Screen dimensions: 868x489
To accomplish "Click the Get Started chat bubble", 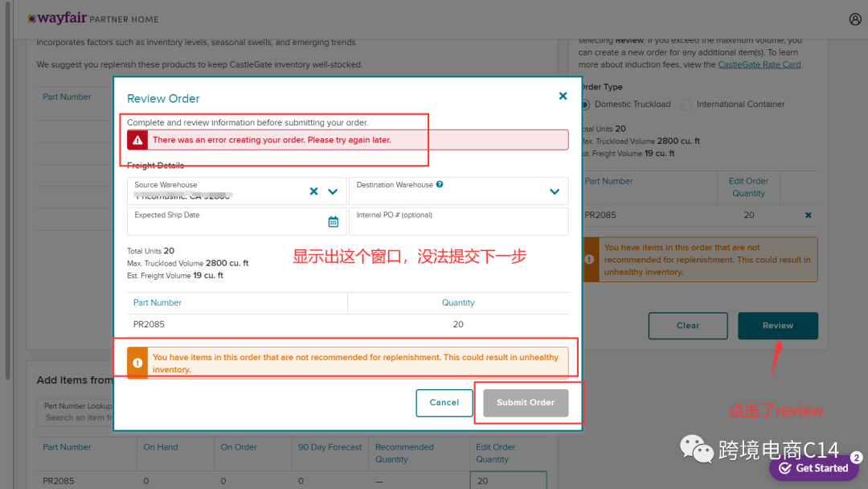I will (814, 467).
